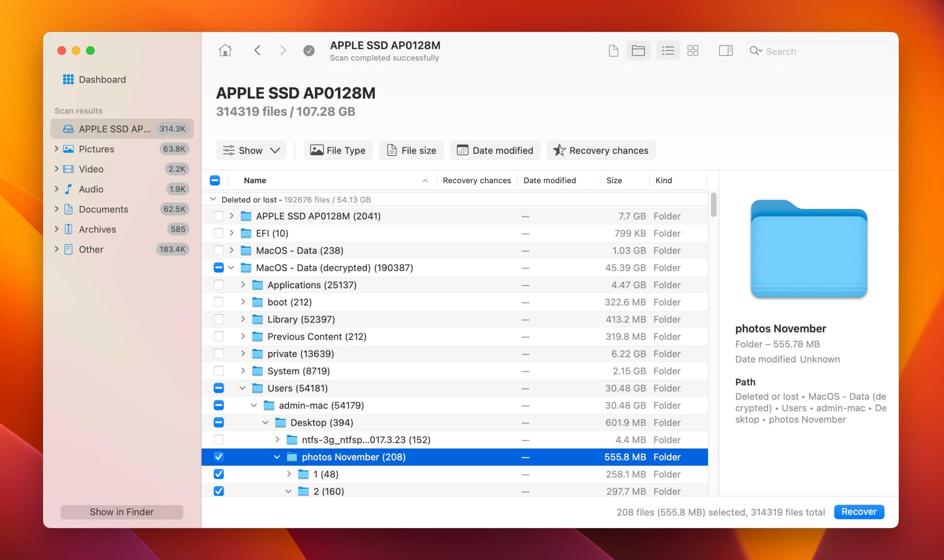Click the Audio note icon
This screenshot has height=560, width=944.
click(68, 189)
